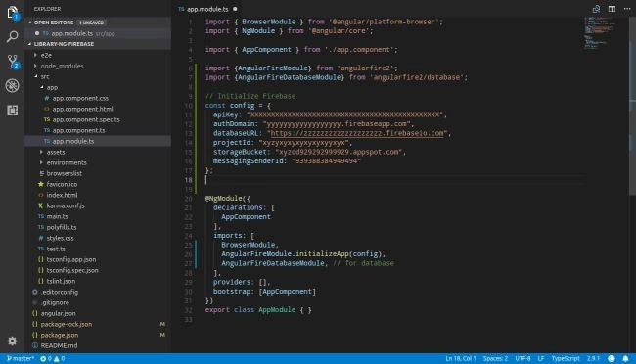Follow the databaseURL firebaseio.com link
Viewport: 636px width, 364px height.
357,133
